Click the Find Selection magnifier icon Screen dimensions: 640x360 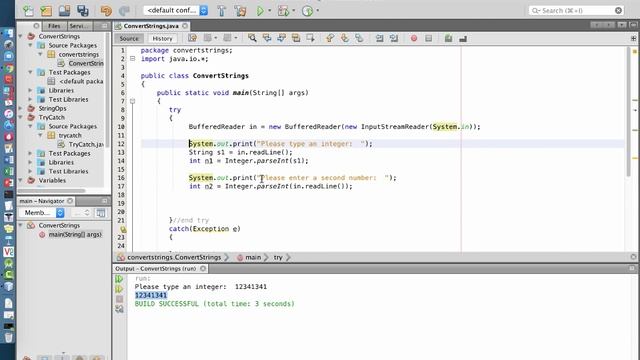pos(252,38)
